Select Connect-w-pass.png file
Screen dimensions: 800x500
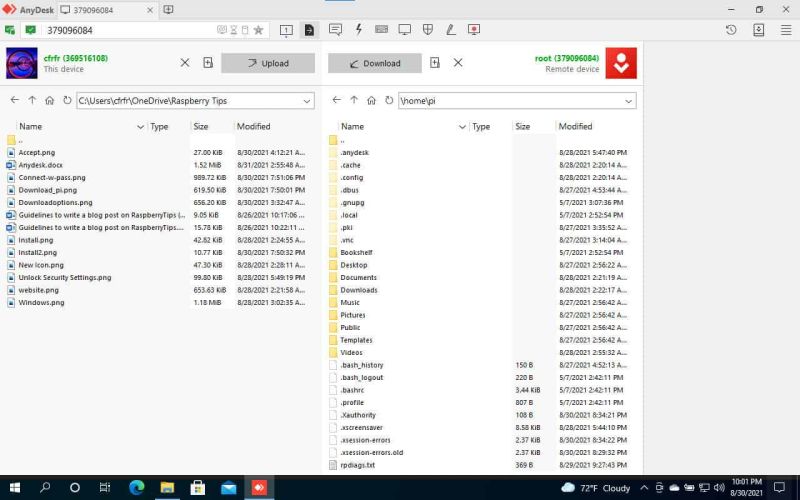coord(52,178)
